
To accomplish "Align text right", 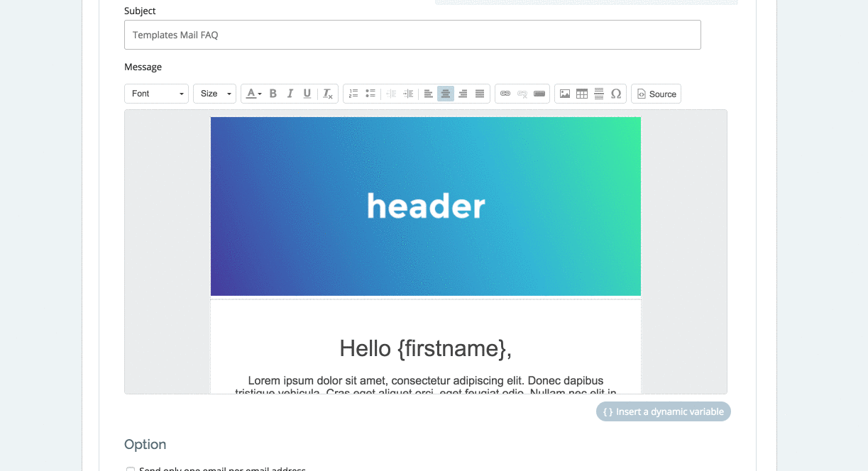I will pyautogui.click(x=463, y=94).
